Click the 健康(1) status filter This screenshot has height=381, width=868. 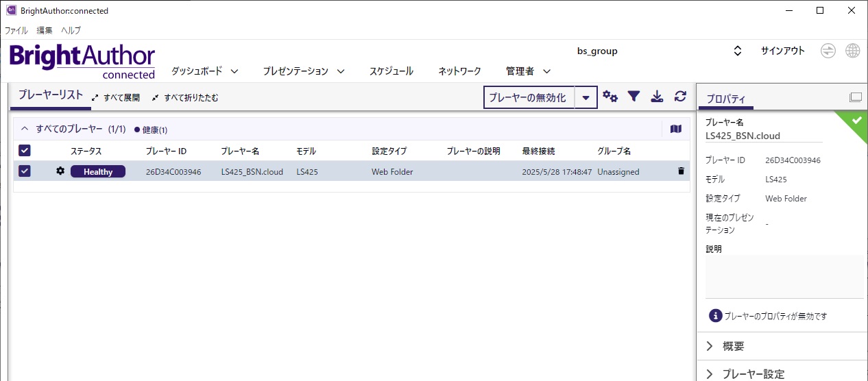151,130
